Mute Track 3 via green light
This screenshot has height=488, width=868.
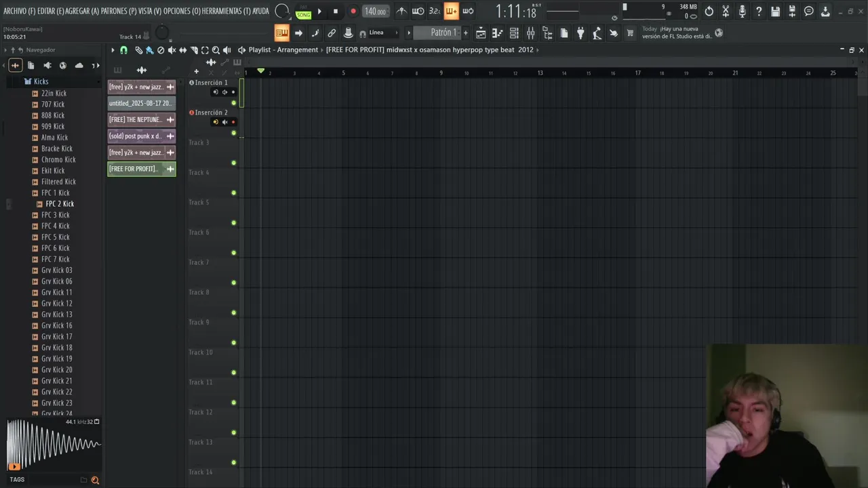click(234, 163)
